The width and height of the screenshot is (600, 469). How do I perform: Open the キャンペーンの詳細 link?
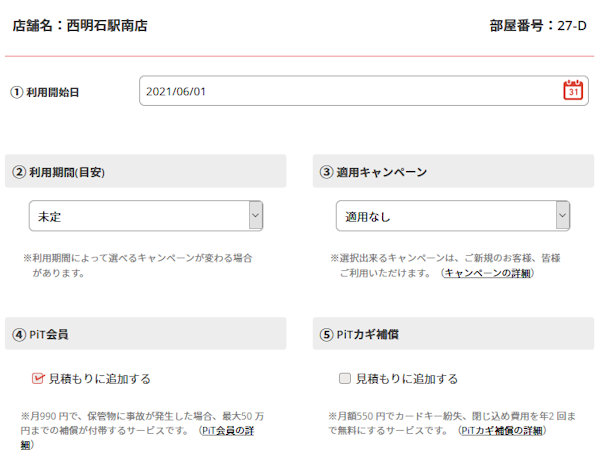point(488,273)
